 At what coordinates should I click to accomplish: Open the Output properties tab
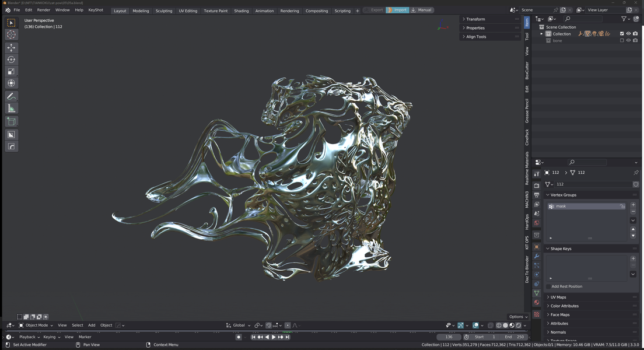click(x=537, y=195)
